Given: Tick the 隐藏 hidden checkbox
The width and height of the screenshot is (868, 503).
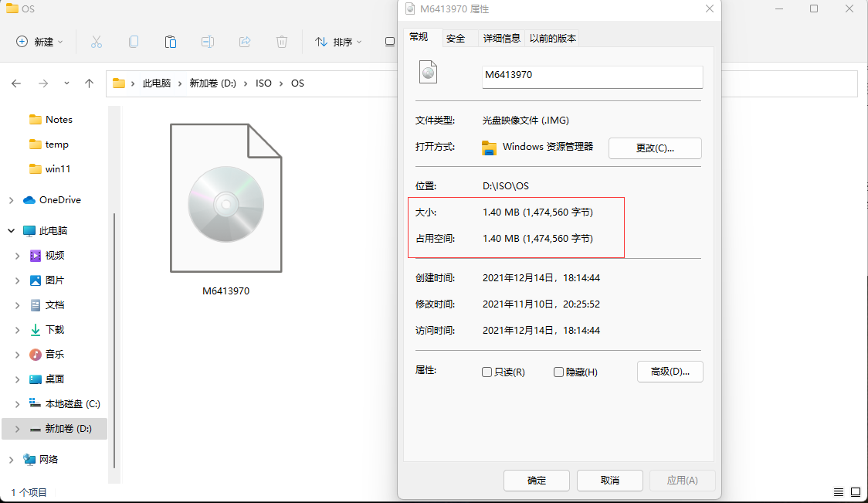Looking at the screenshot, I should 558,372.
